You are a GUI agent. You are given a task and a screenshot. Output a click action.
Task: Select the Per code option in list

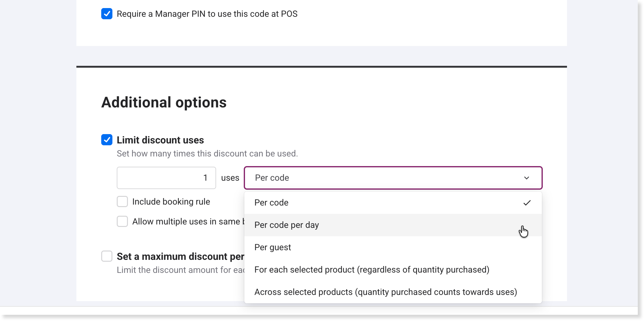(271, 203)
